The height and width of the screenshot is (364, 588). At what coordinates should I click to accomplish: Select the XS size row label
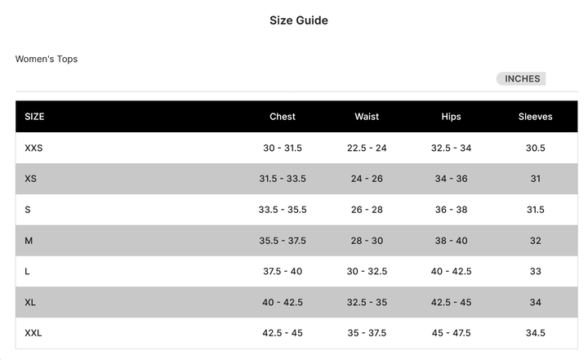point(30,179)
